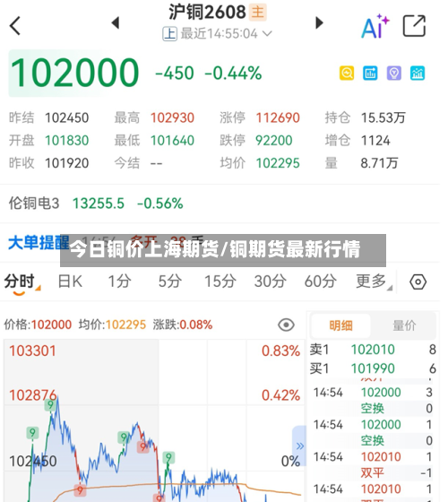Tap the 最高 value 102930
The image size is (448, 502).
pyautogui.click(x=172, y=117)
